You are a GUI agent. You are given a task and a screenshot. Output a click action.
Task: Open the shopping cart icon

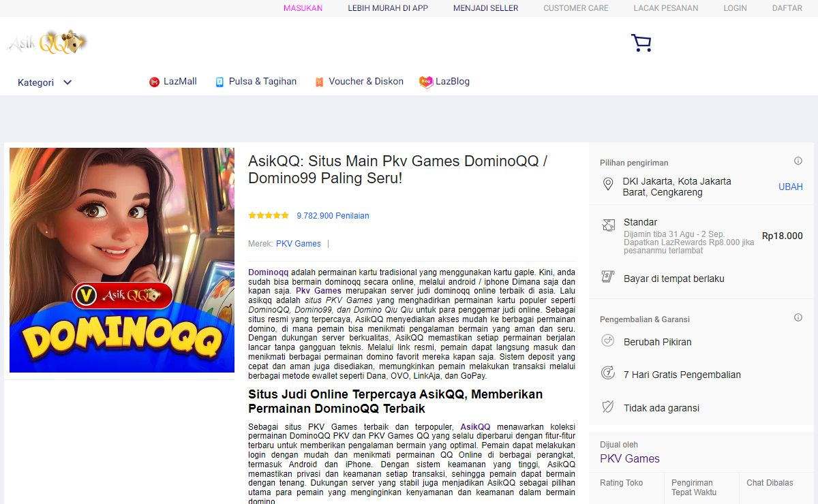pyautogui.click(x=641, y=43)
